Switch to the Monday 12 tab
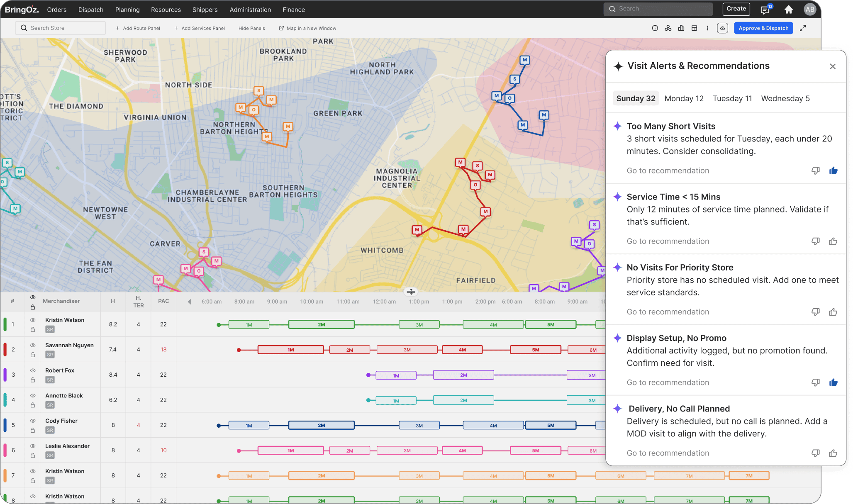The height and width of the screenshot is (504, 853). pyautogui.click(x=684, y=99)
